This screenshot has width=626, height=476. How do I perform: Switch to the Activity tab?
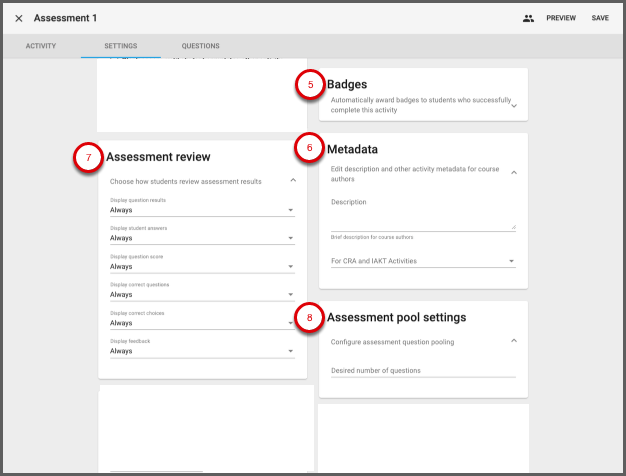[40, 46]
